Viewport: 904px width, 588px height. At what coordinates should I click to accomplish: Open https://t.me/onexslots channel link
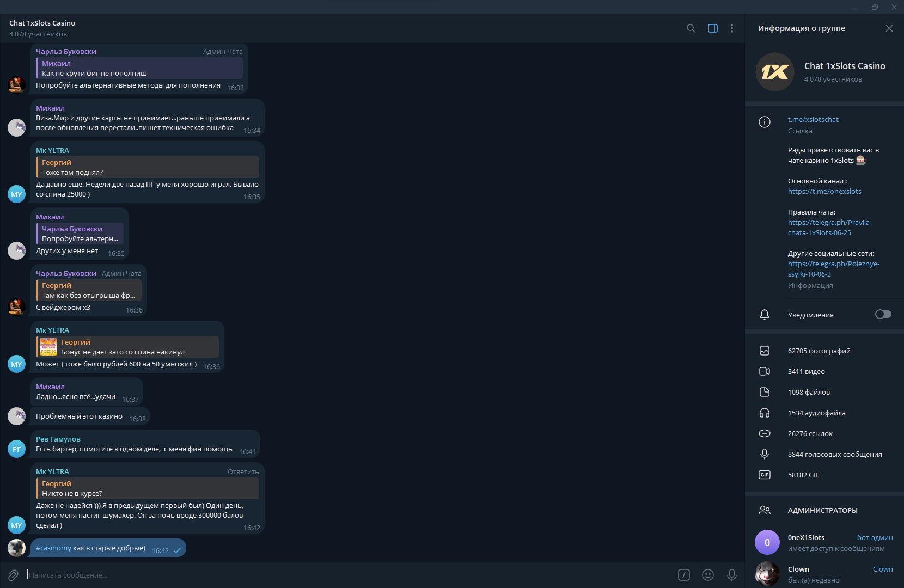[824, 191]
